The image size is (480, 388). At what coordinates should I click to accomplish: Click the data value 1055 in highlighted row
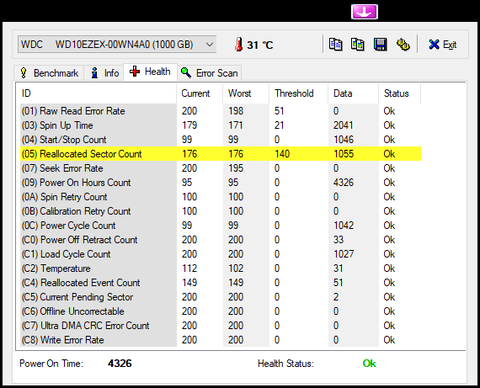point(344,154)
